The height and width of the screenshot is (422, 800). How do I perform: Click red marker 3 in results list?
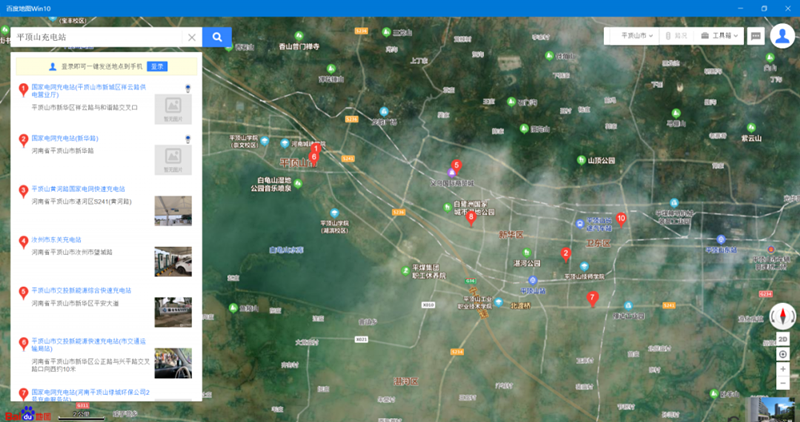tap(23, 191)
